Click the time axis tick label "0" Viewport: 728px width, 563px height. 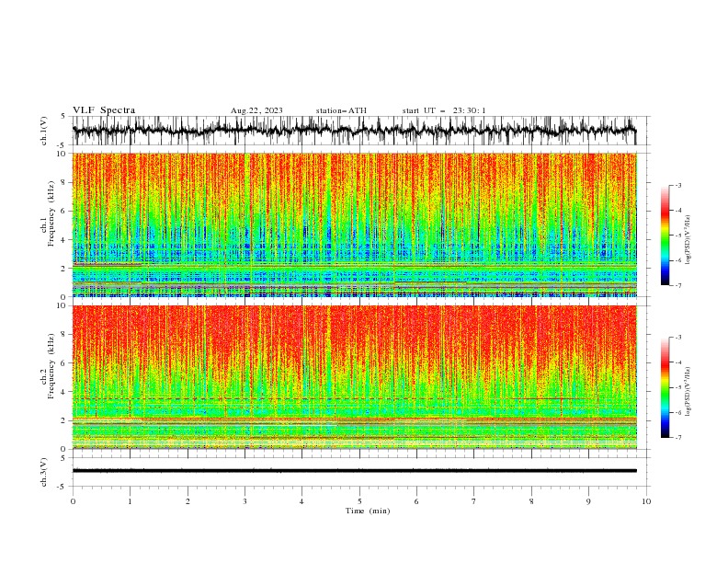click(x=73, y=501)
